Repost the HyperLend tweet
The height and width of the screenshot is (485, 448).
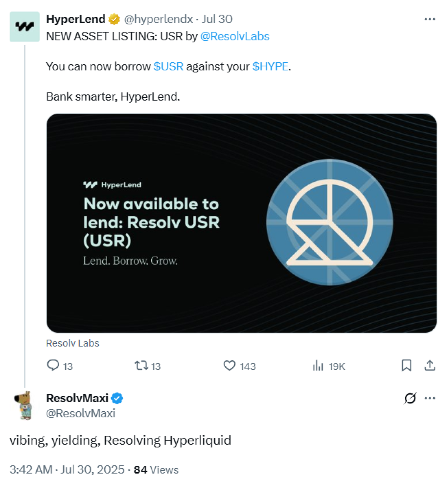pyautogui.click(x=142, y=365)
